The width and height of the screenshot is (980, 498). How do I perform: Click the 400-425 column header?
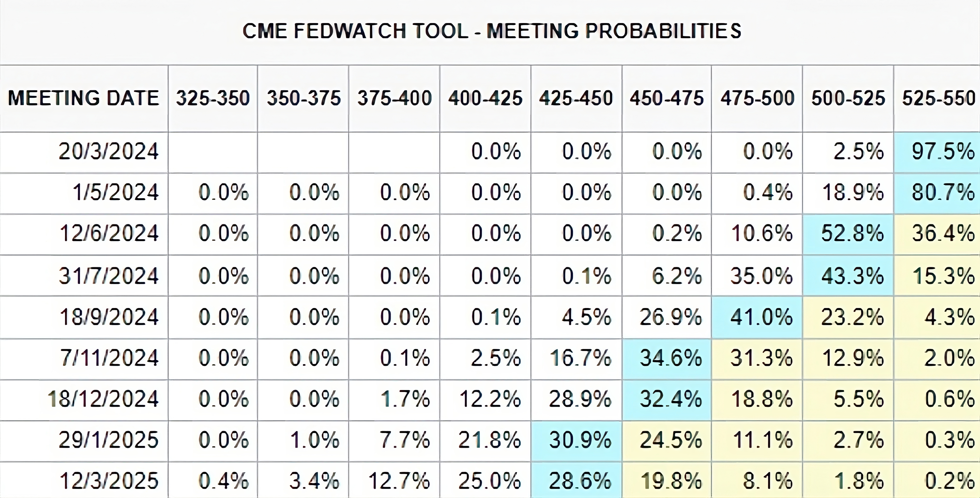point(485,98)
